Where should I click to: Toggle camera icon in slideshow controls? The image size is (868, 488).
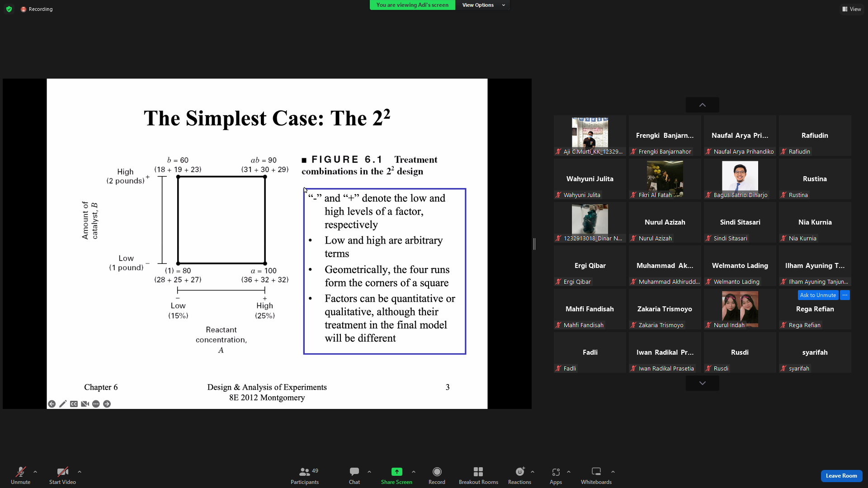(85, 404)
